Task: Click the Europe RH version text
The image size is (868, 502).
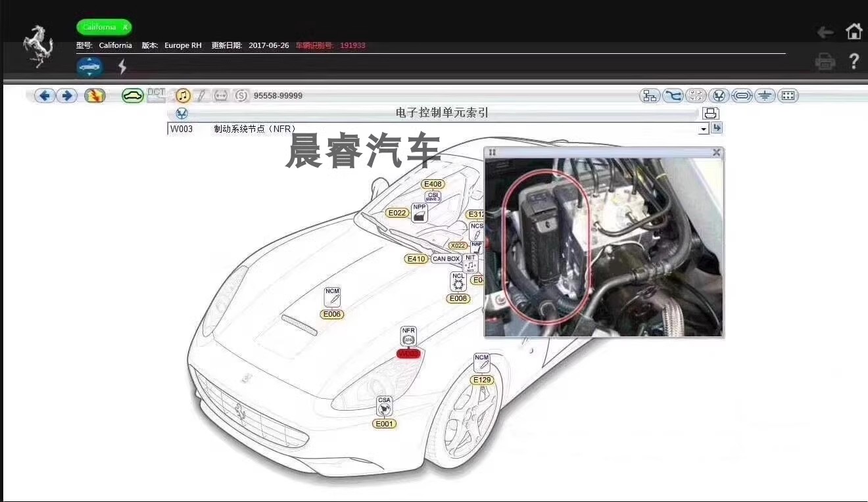Action: pyautogui.click(x=183, y=45)
